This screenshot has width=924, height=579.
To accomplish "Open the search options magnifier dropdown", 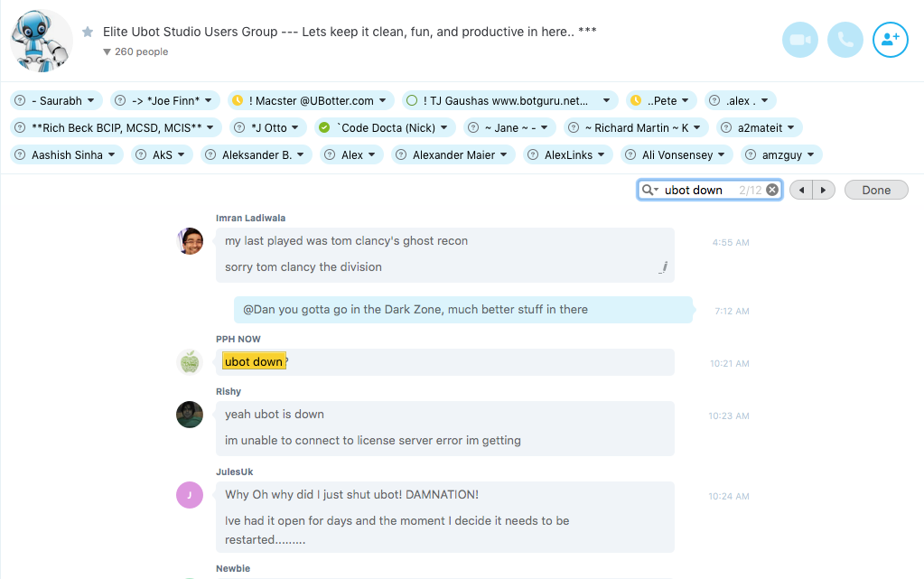I will tap(650, 190).
